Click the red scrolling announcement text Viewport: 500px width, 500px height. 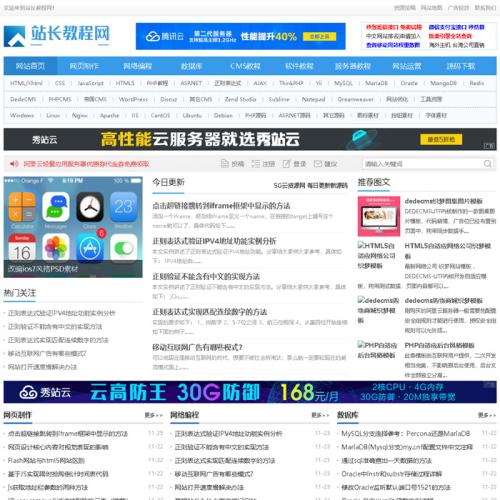86,164
